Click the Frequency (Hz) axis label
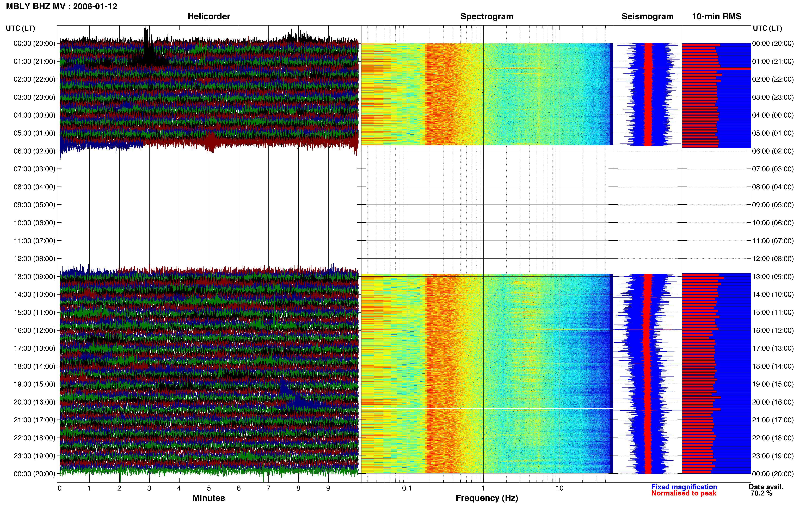The image size is (812, 508). point(487,498)
